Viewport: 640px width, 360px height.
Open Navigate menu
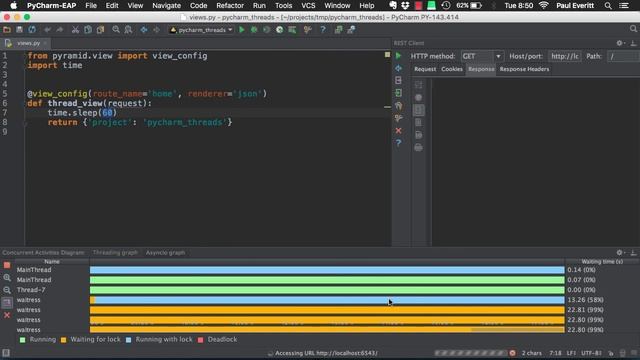(167, 6)
